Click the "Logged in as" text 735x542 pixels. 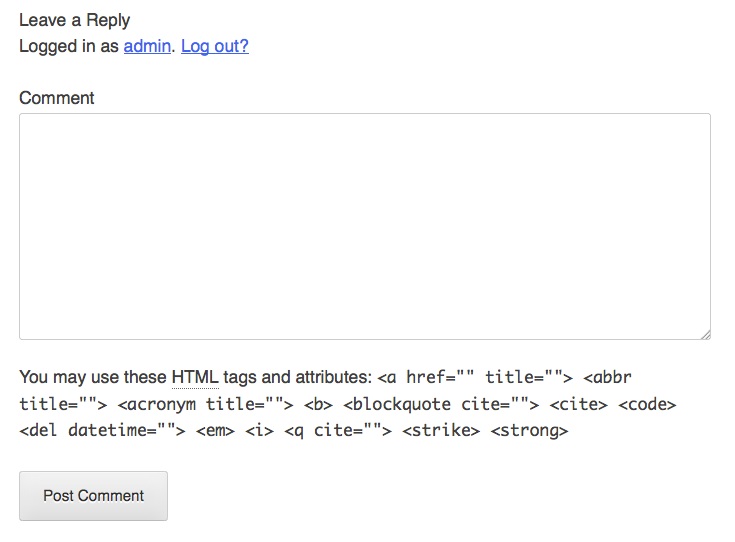(x=68, y=46)
